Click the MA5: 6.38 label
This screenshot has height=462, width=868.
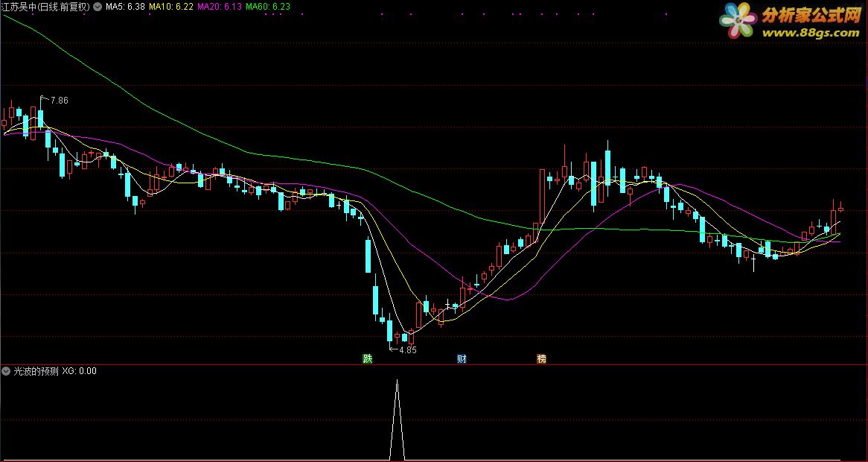(125, 7)
